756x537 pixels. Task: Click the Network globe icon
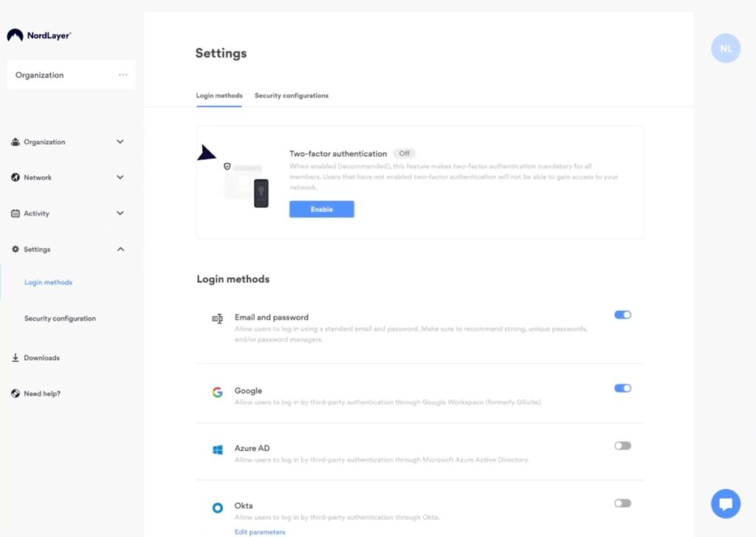coord(16,177)
